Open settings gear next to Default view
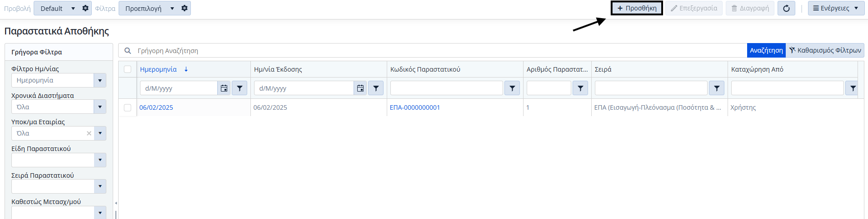The height and width of the screenshot is (219, 868). pyautogui.click(x=85, y=8)
